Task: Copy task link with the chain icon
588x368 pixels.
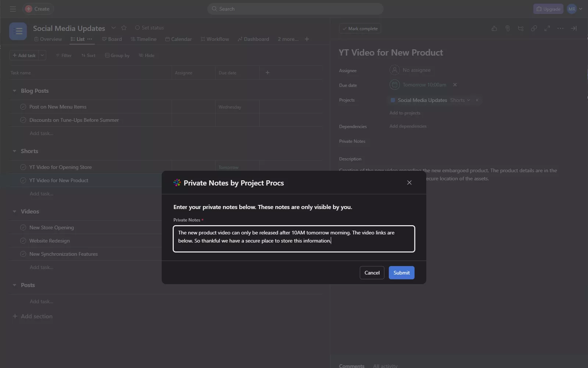Action: 534,28
